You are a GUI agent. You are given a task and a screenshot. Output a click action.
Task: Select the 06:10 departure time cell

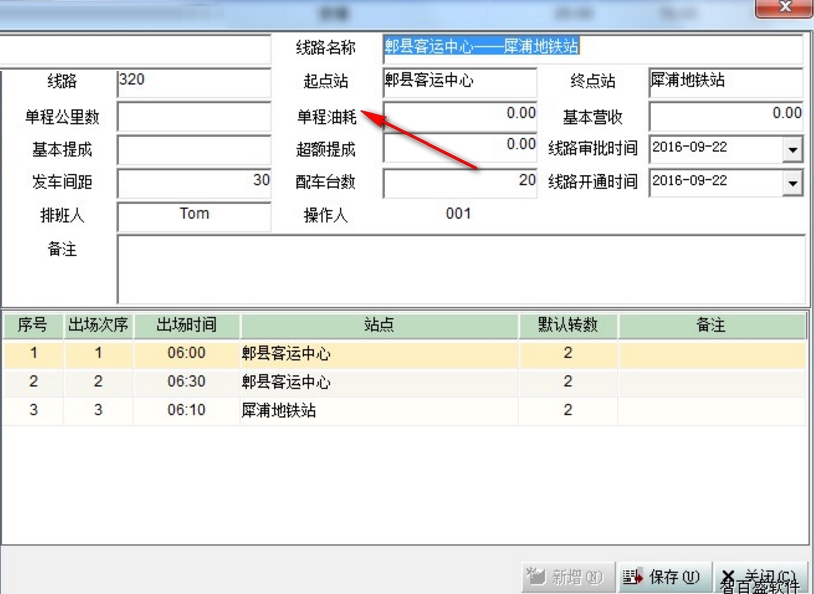[186, 410]
